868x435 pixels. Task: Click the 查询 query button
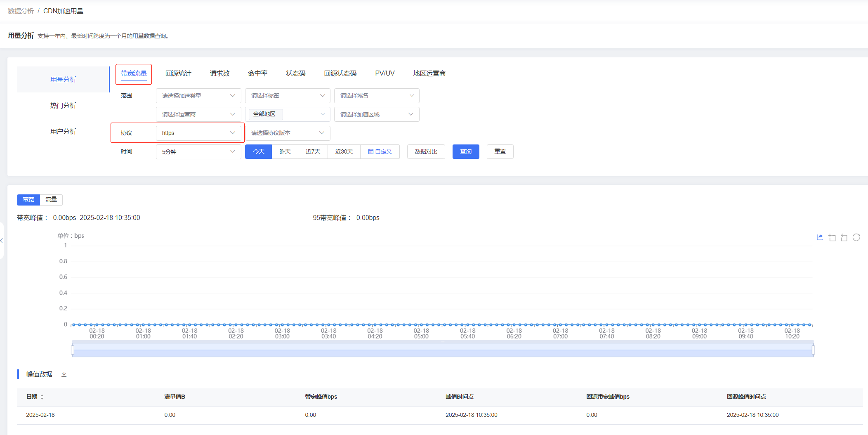tap(466, 151)
